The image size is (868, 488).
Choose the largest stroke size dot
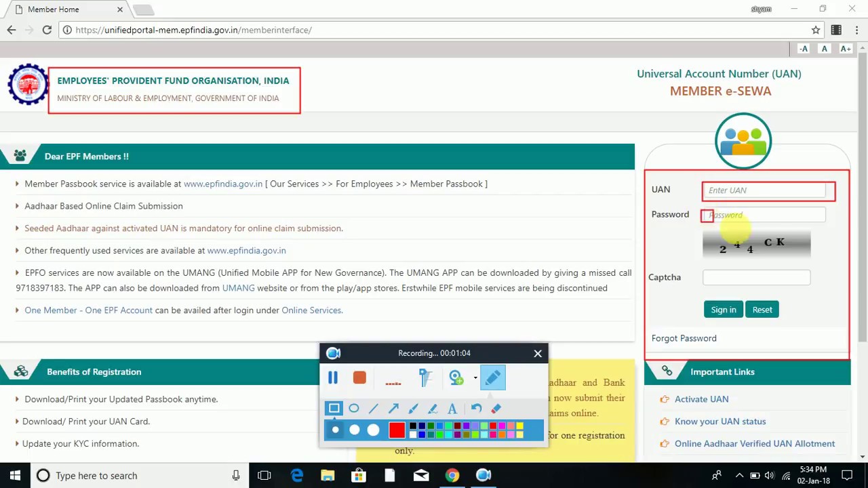coord(373,430)
